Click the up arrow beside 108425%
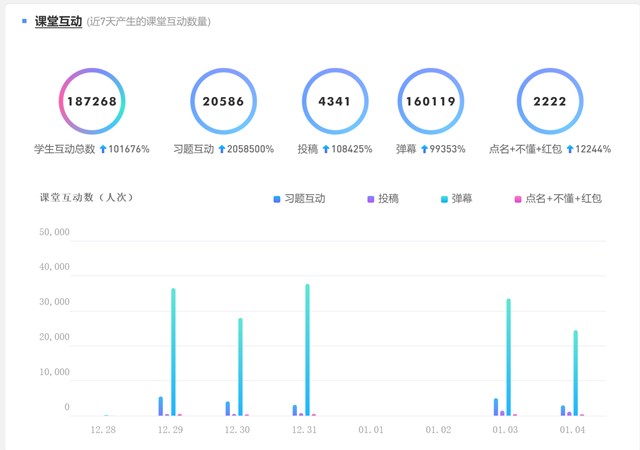 tap(326, 149)
